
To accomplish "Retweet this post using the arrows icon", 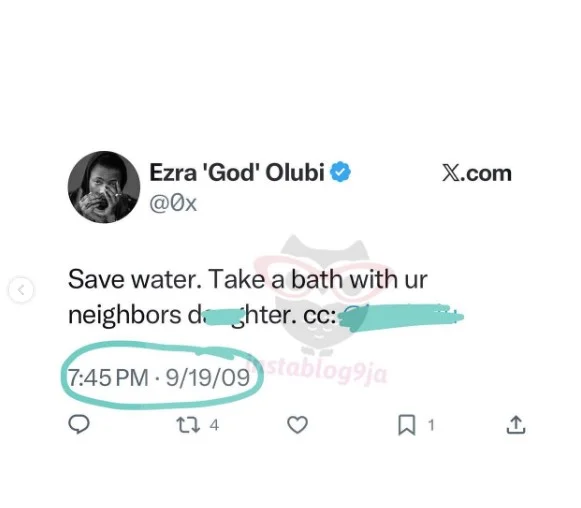I will tap(188, 425).
